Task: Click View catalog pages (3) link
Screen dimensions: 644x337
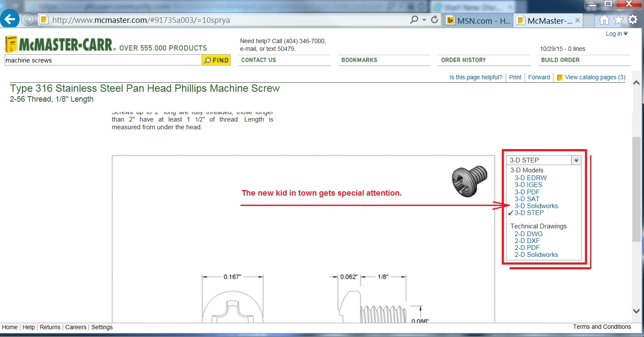Action: tap(595, 77)
